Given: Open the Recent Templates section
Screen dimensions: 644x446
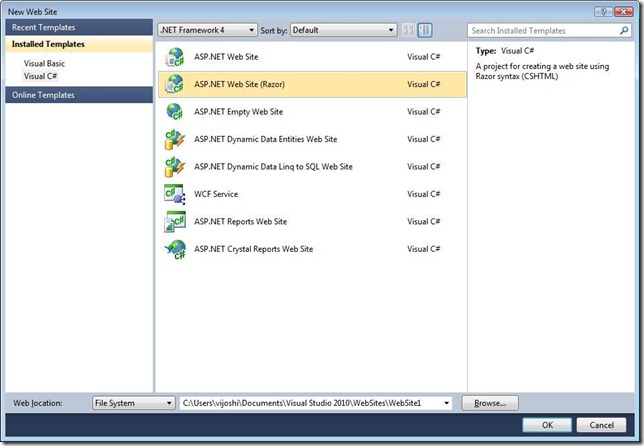Looking at the screenshot, I should point(79,27).
